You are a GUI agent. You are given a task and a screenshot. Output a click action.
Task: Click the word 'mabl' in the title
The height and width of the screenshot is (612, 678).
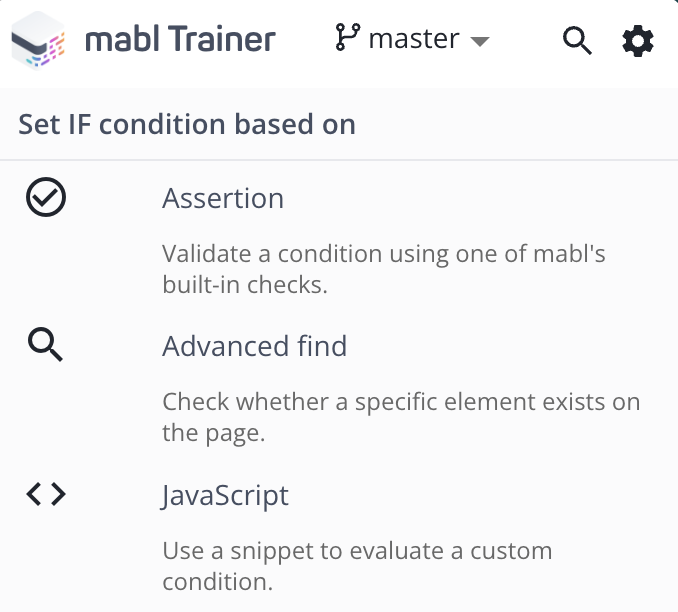point(117,40)
